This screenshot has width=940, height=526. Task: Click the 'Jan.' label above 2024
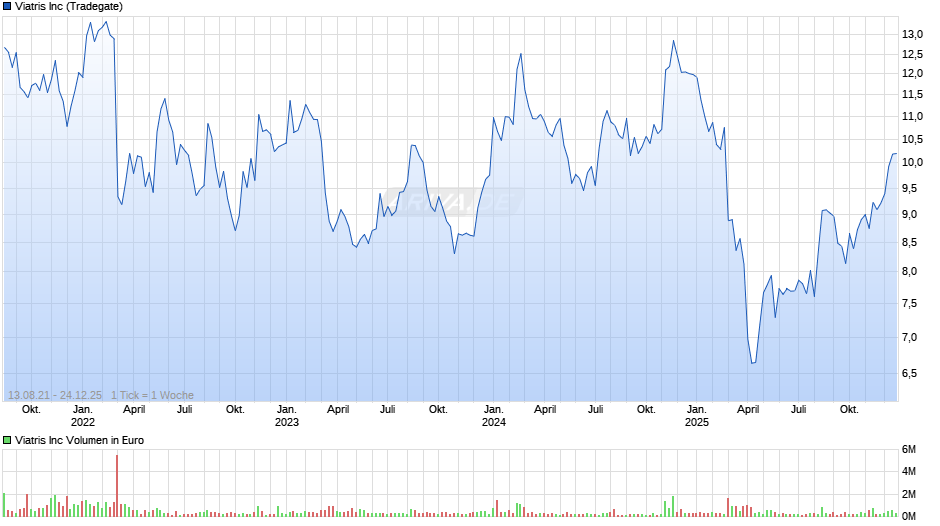pos(493,409)
